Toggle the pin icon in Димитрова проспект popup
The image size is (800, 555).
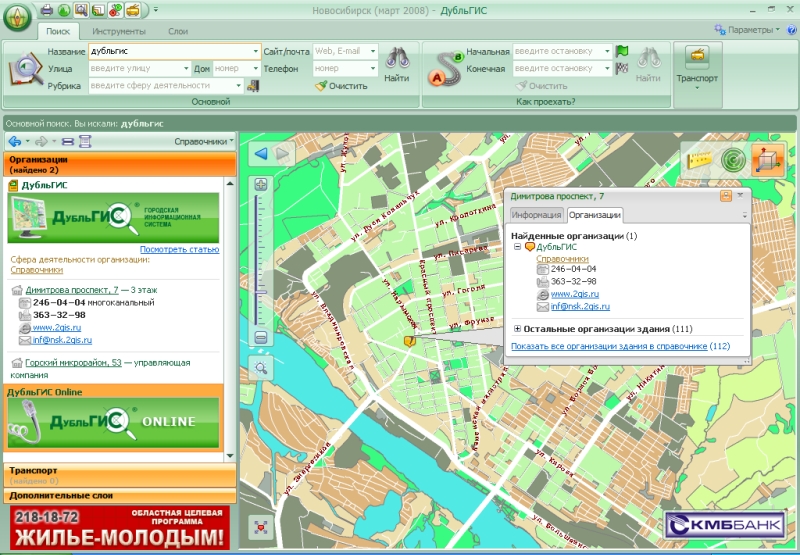726,196
